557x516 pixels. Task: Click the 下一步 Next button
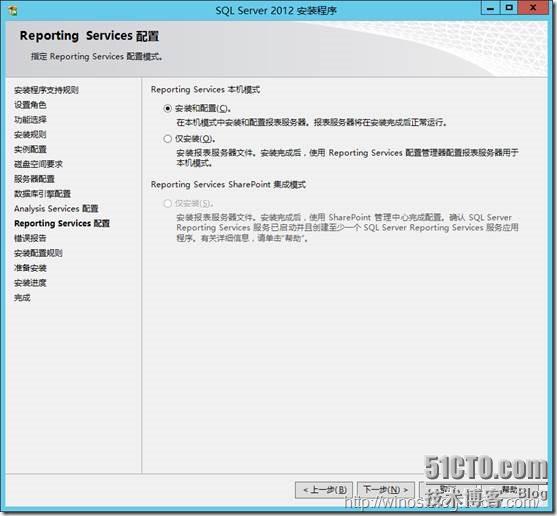(x=385, y=490)
